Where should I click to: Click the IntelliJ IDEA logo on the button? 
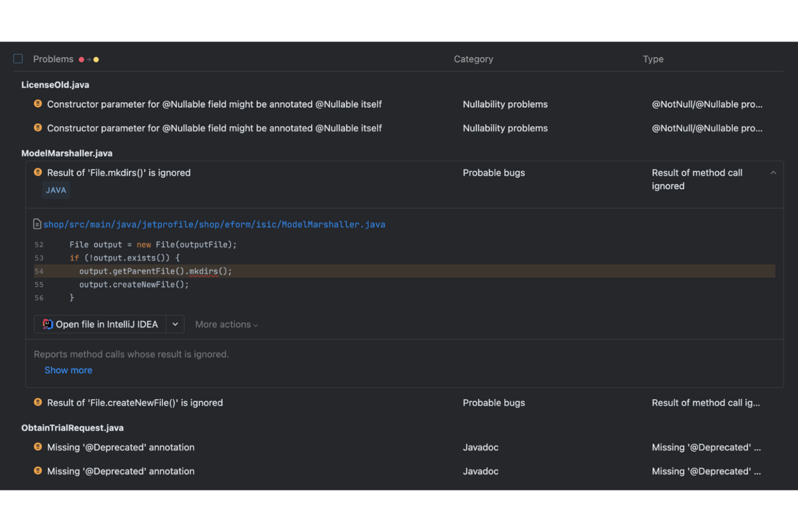pos(47,324)
